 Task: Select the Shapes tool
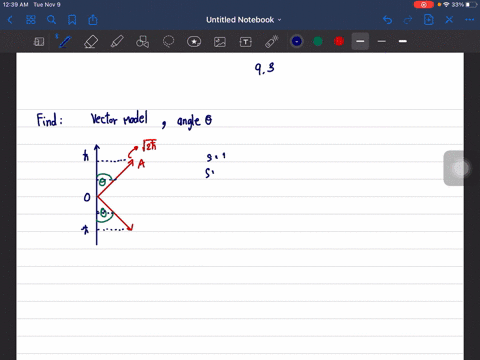143,42
